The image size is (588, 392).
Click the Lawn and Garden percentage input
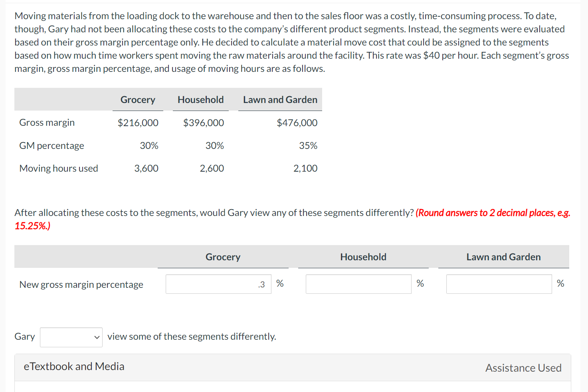click(x=499, y=284)
